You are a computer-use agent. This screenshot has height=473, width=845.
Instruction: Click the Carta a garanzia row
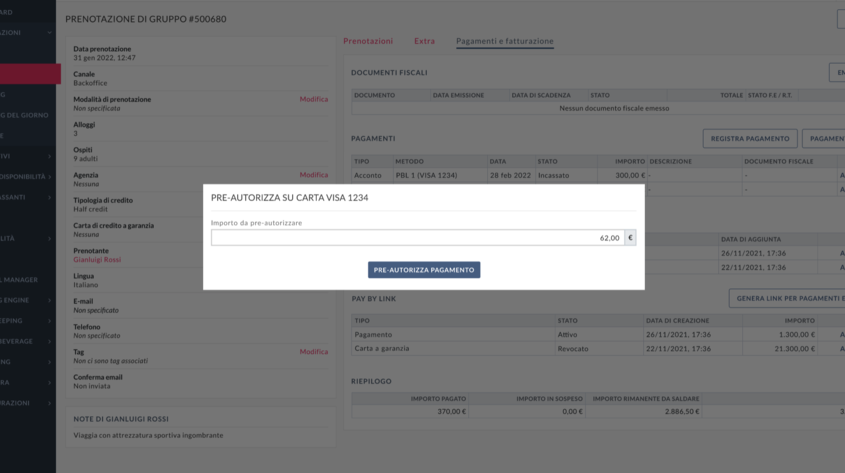click(382, 349)
